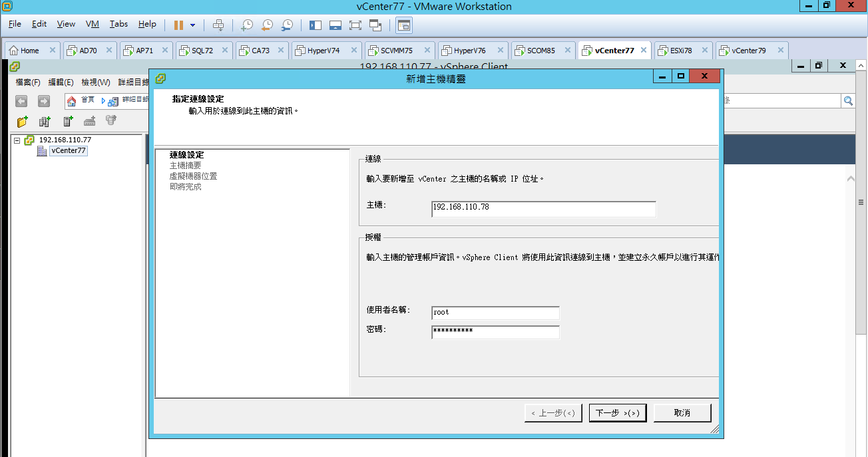Close the SQL72 tab

[x=225, y=50]
